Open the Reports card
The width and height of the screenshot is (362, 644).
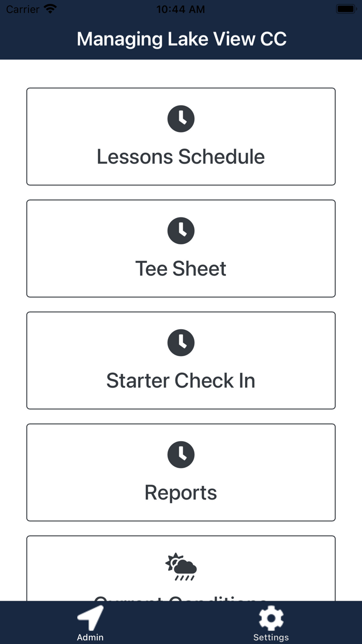(x=180, y=472)
